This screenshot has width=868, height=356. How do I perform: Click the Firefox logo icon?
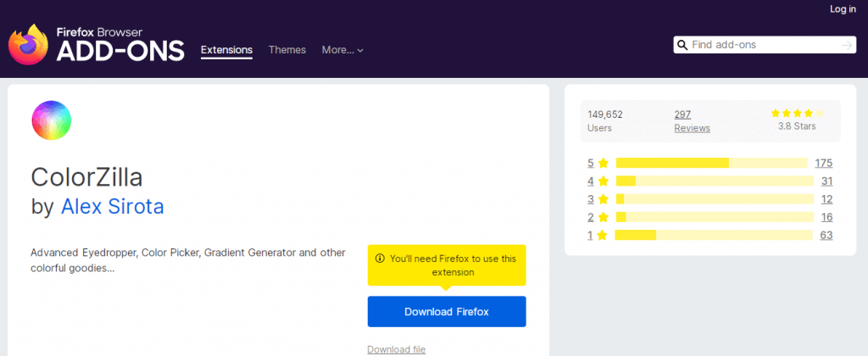click(x=29, y=44)
